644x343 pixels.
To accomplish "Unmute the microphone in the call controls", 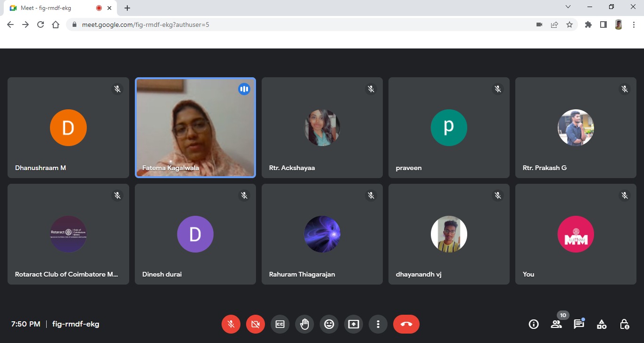I will [x=231, y=324].
